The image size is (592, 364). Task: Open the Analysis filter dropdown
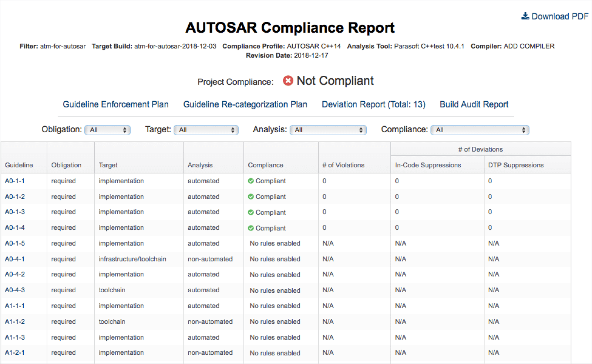pyautogui.click(x=328, y=130)
